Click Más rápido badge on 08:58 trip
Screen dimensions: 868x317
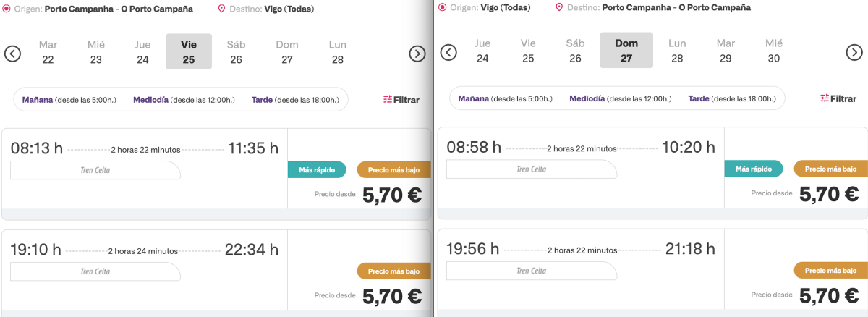coord(753,169)
